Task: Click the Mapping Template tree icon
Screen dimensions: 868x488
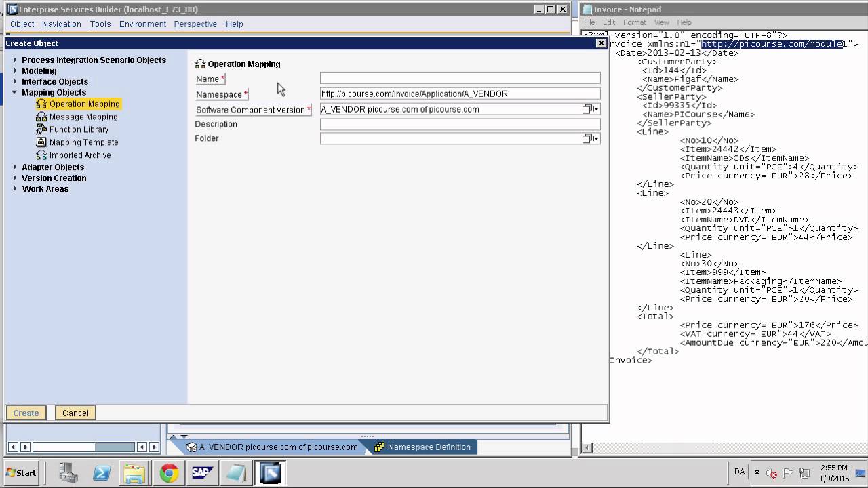Action: tap(41, 142)
